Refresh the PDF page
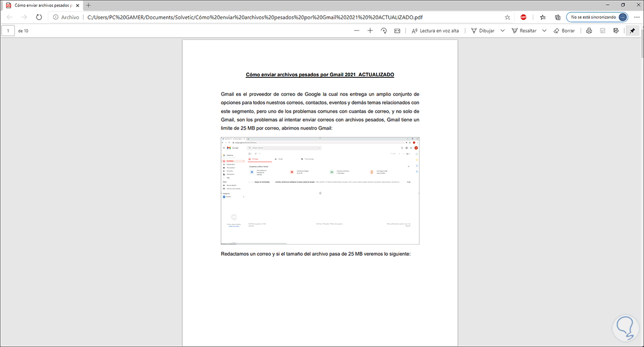The image size is (644, 347). 39,17
